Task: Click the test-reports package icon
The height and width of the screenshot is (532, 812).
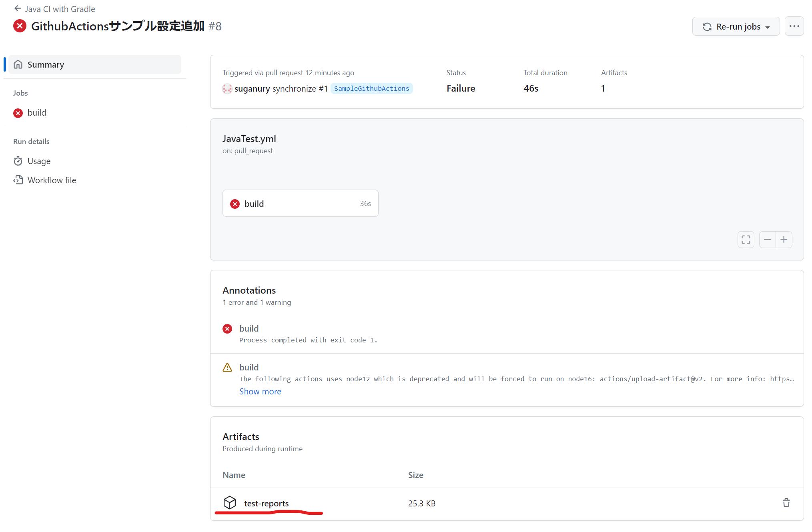Action: pyautogui.click(x=230, y=503)
